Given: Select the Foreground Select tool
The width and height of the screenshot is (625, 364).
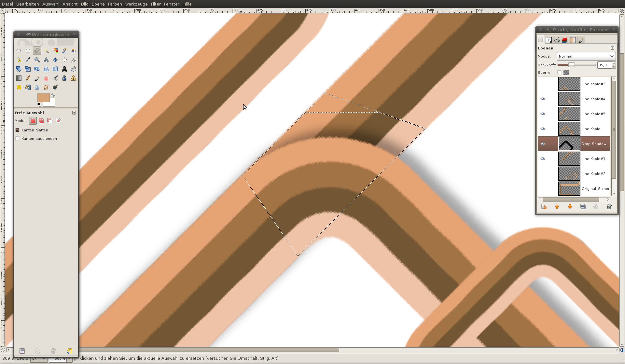Looking at the screenshot, I should coord(74,51).
